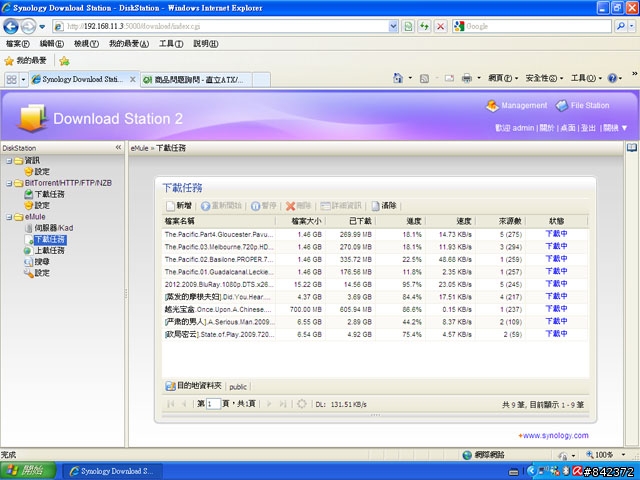The image size is (640, 480).
Task: Open the 說明(H) menu
Action: 206,43
